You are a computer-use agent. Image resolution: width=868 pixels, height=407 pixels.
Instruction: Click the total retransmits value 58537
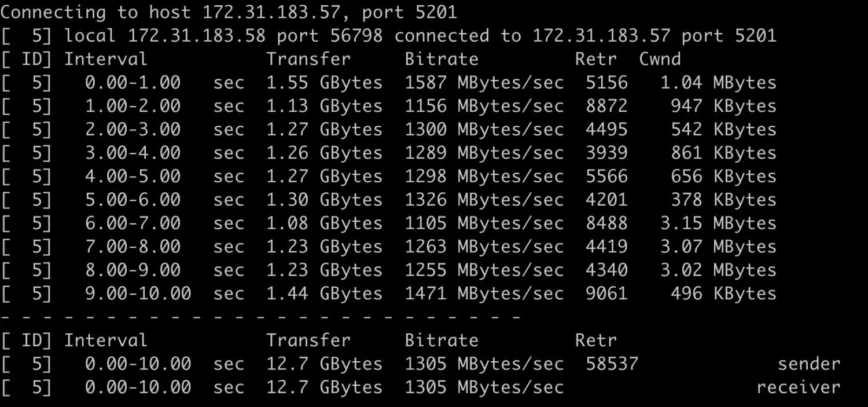point(612,364)
